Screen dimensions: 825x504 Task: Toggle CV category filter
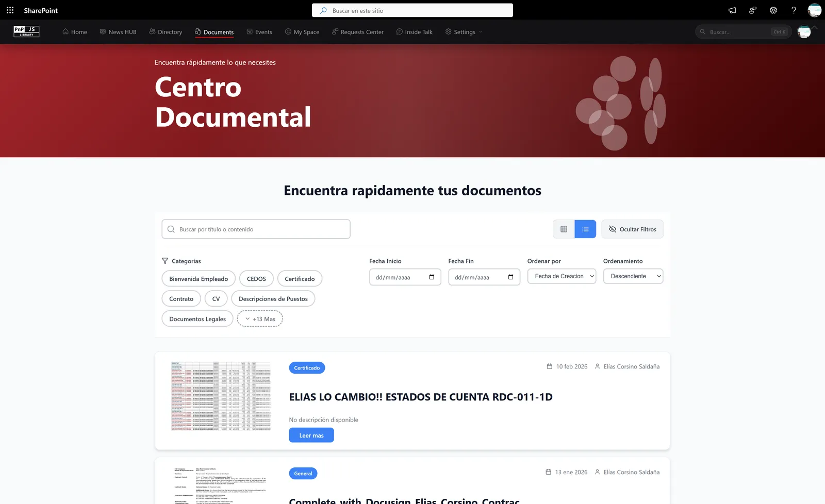pos(216,299)
